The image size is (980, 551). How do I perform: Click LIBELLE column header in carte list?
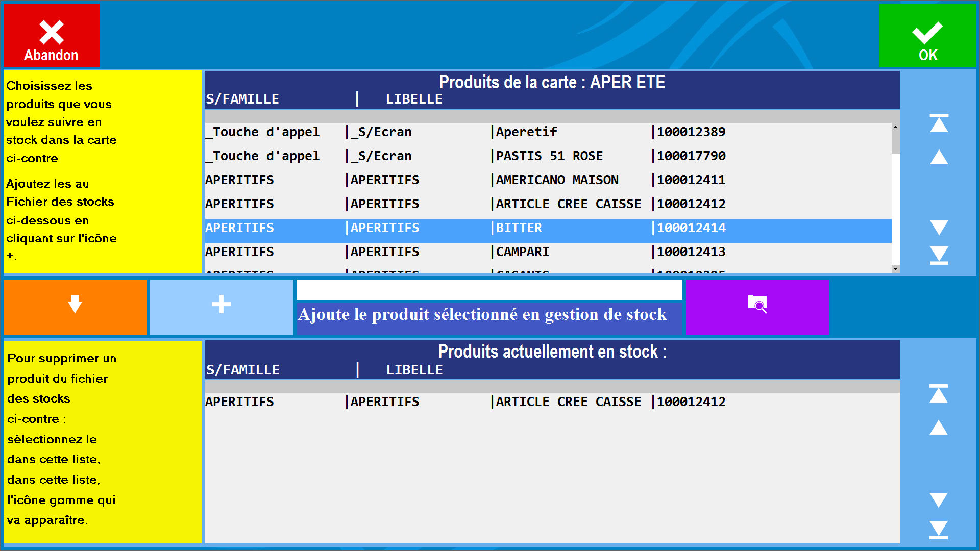pyautogui.click(x=414, y=99)
